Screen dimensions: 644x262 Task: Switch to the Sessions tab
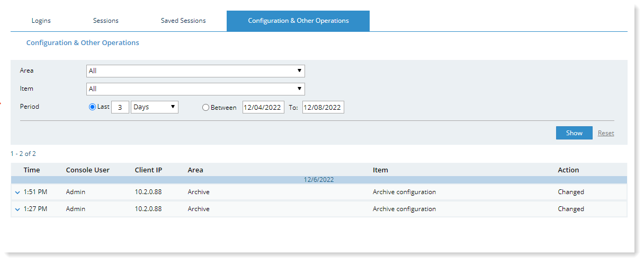(x=106, y=21)
